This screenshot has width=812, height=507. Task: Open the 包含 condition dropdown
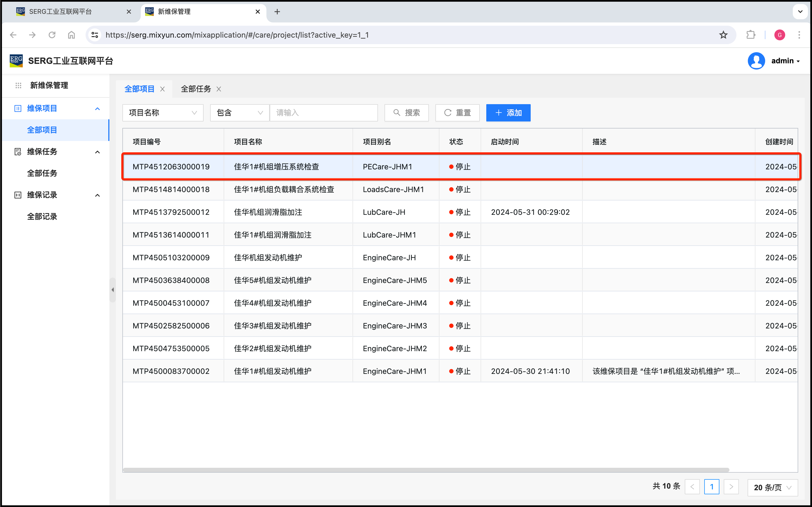[239, 113]
